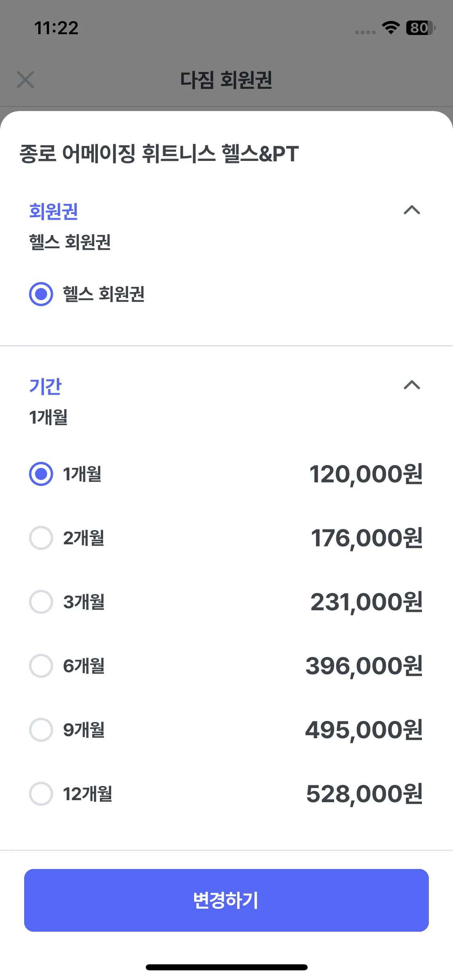Tap the 다짐 회원권 title
The image size is (453, 980).
tap(226, 80)
